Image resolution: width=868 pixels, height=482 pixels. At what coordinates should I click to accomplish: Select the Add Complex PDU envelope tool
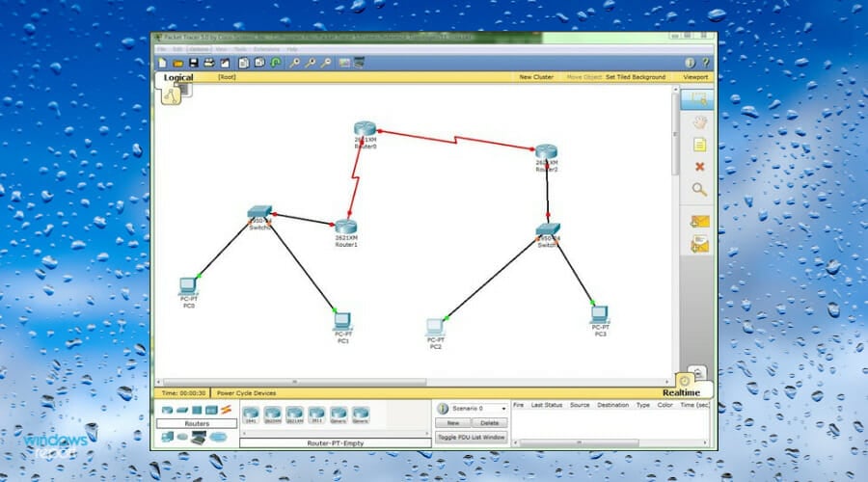pos(700,245)
